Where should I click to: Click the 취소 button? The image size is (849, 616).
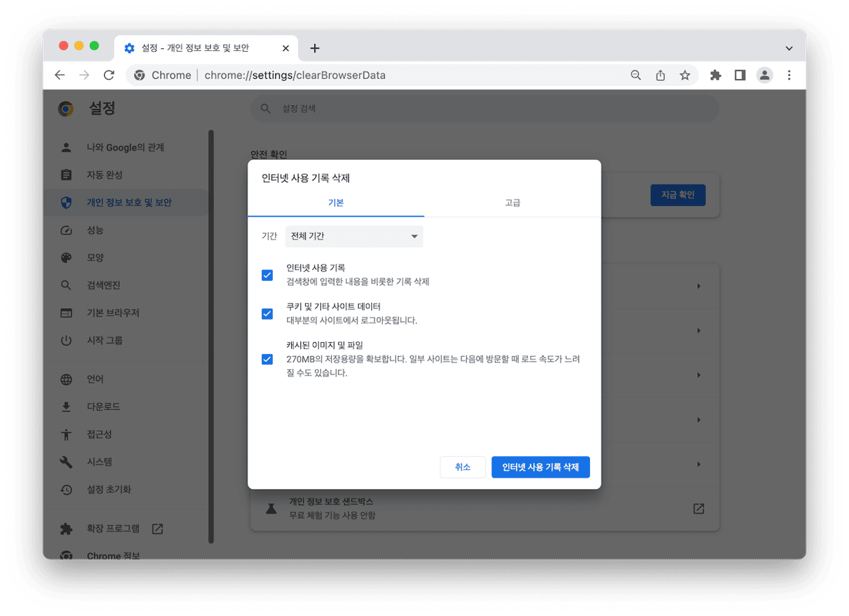click(x=462, y=467)
